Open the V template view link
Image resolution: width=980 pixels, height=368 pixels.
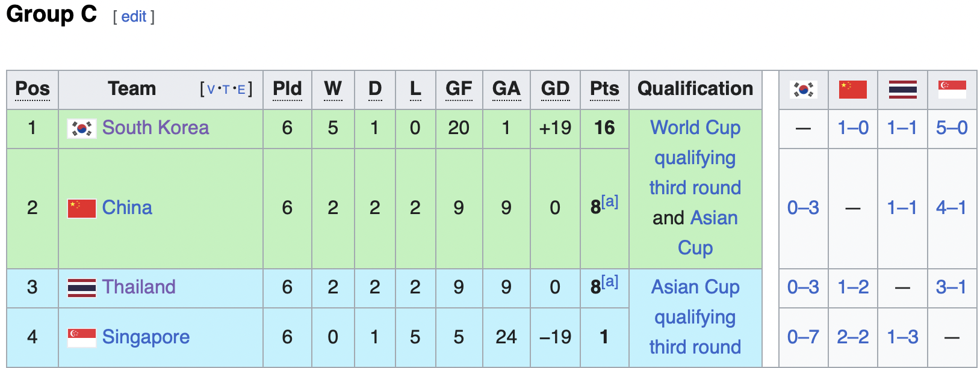(x=211, y=90)
